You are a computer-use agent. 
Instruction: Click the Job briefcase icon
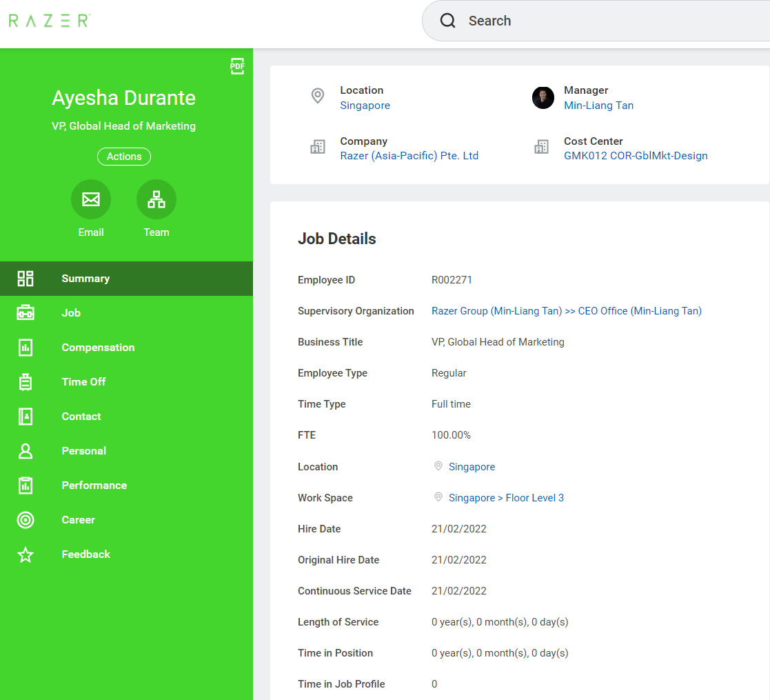[26, 313]
